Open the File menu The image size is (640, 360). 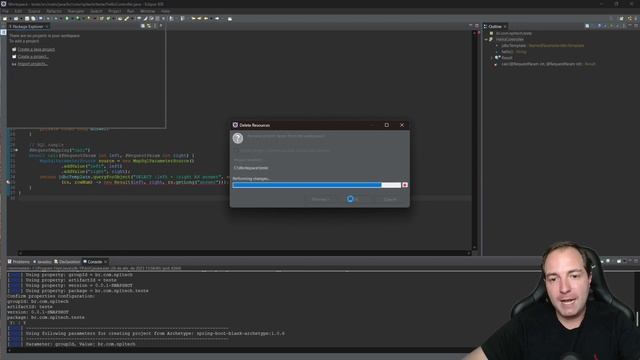[5, 11]
